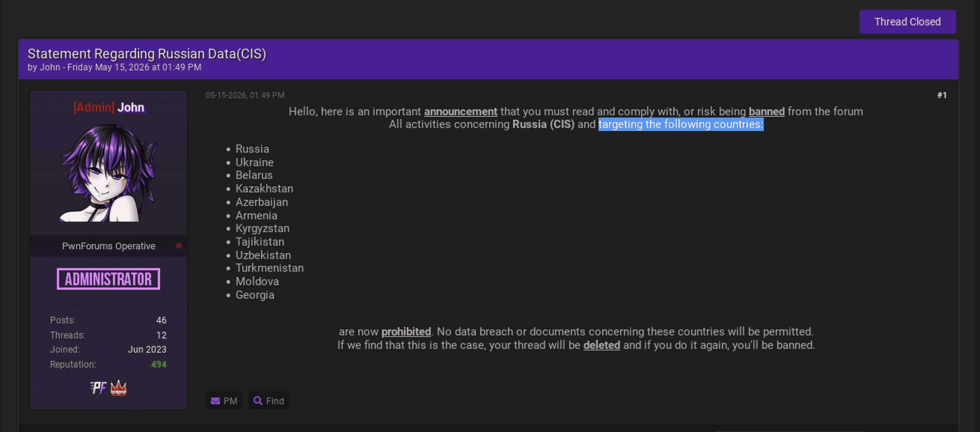Screen dimensions: 980x432
Task: Click John's name in the thread byline
Action: pos(50,67)
